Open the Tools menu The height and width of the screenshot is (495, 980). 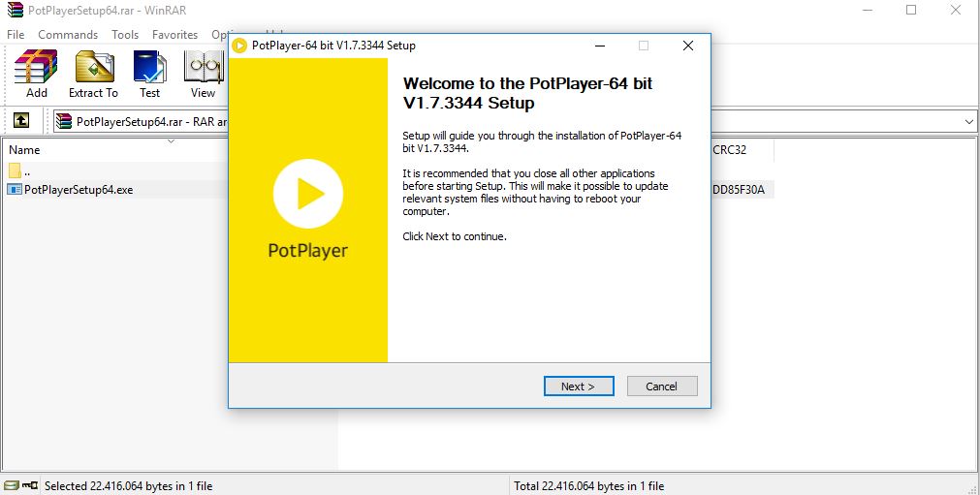pyautogui.click(x=125, y=34)
